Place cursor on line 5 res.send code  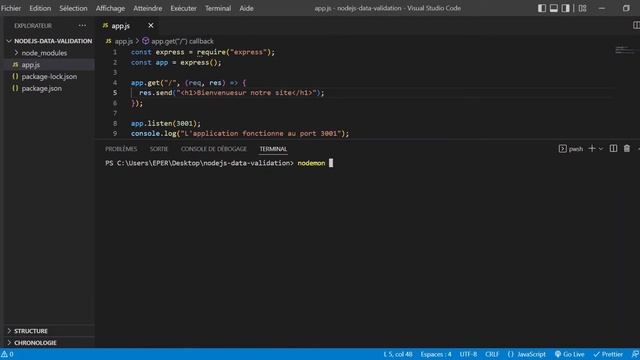pyautogui.click(x=231, y=93)
